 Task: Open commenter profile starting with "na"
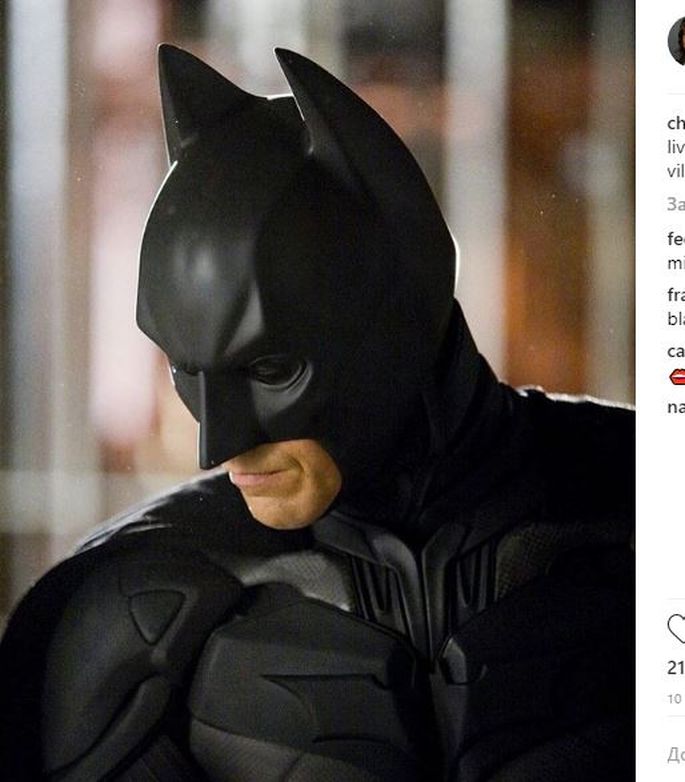pos(676,407)
